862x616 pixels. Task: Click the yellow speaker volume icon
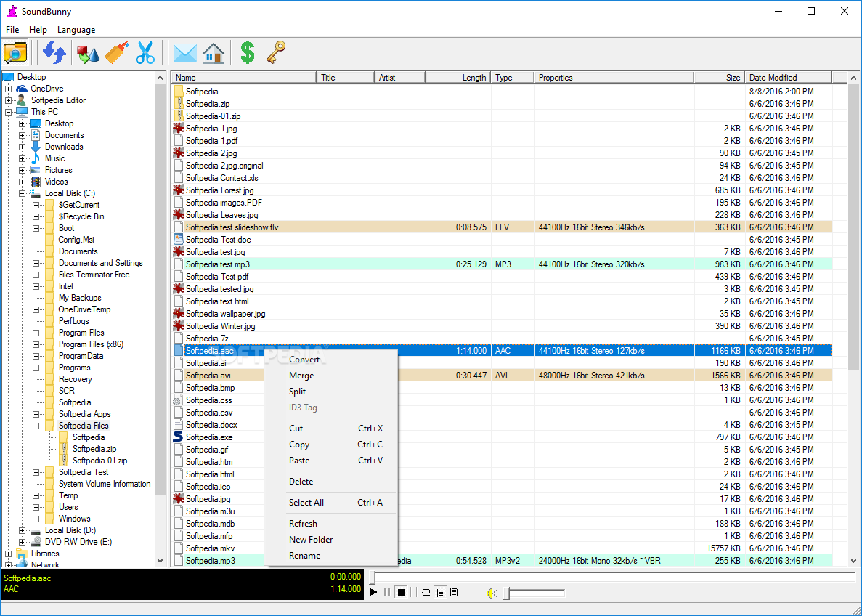[x=492, y=593]
